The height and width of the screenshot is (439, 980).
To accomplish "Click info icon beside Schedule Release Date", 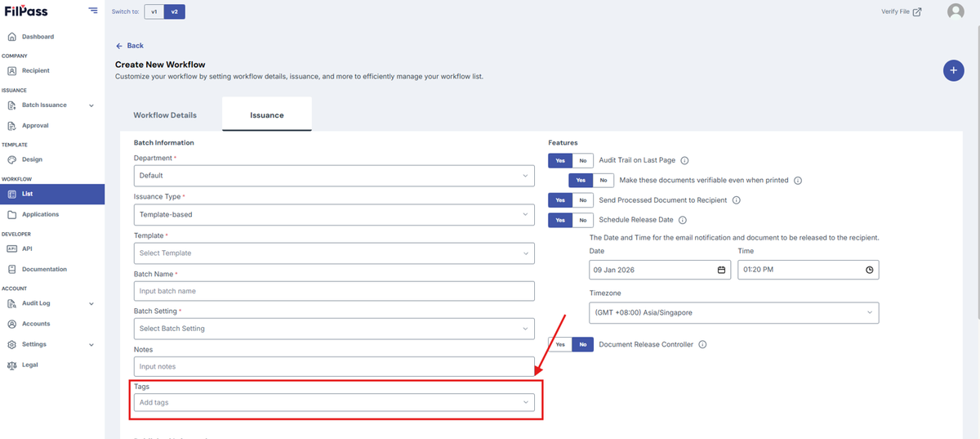I will tap(683, 220).
